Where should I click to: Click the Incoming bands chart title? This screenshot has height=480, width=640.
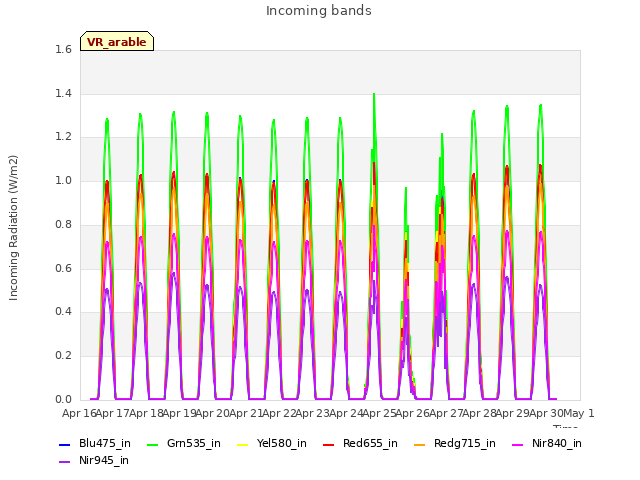pyautogui.click(x=319, y=11)
